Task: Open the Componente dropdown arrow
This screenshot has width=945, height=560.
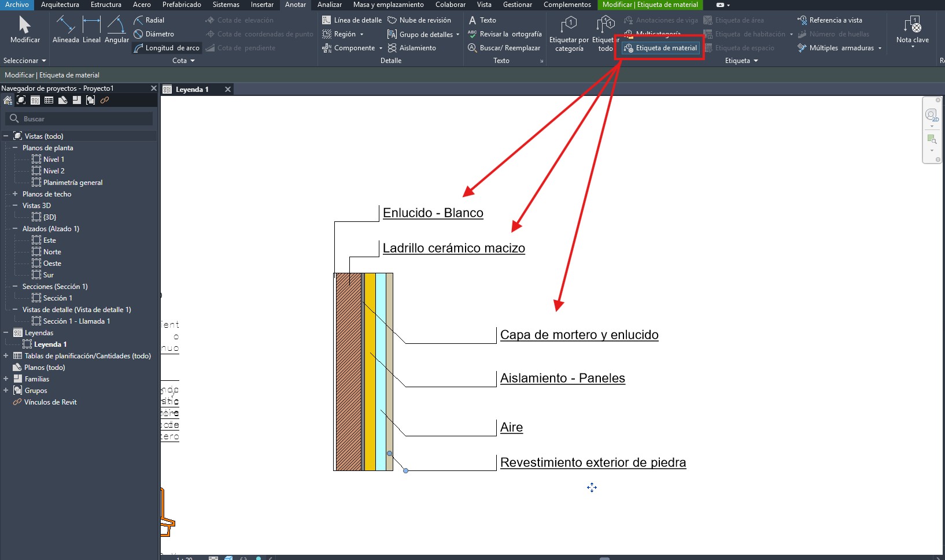Action: [x=381, y=49]
